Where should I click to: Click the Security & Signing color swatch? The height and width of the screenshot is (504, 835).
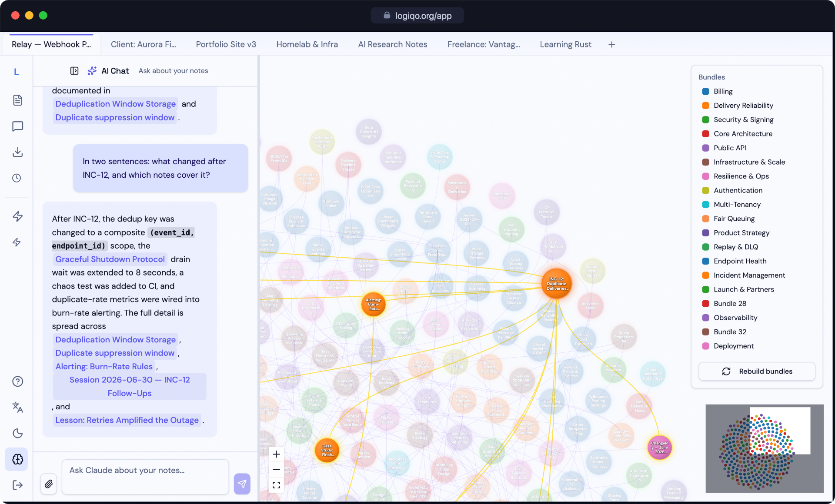point(705,119)
